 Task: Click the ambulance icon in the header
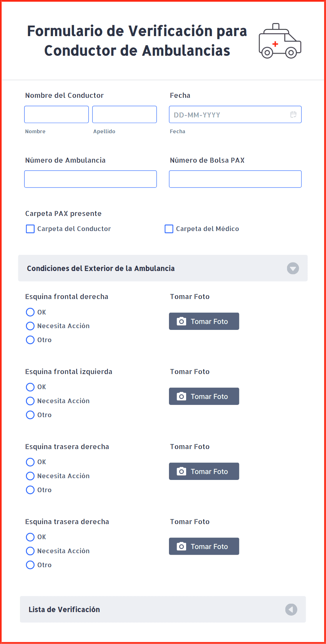click(x=280, y=41)
